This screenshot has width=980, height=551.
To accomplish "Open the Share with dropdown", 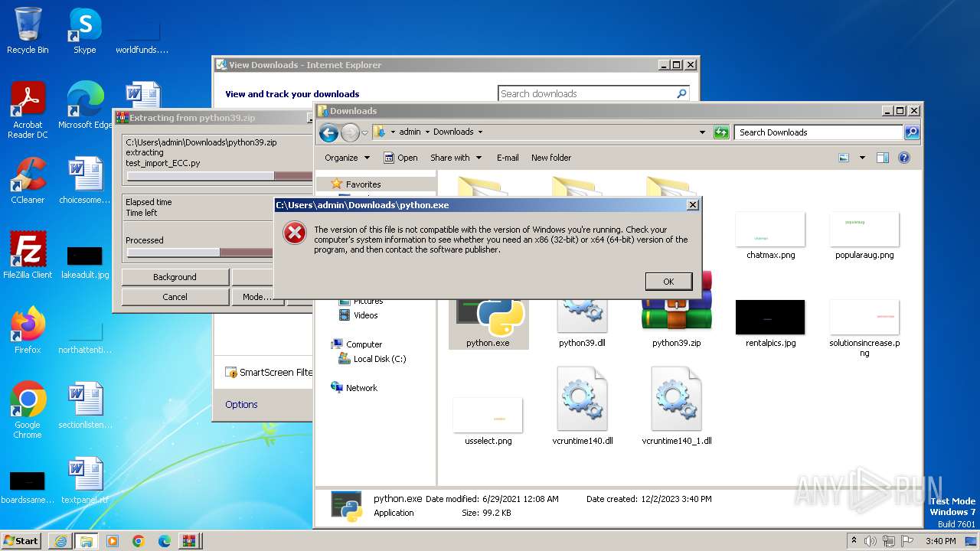I will click(456, 158).
